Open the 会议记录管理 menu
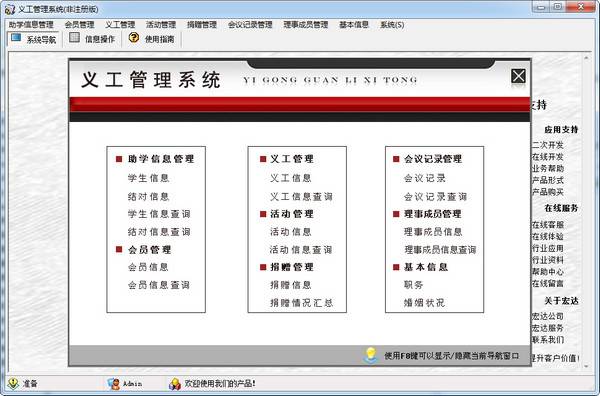 [x=250, y=25]
